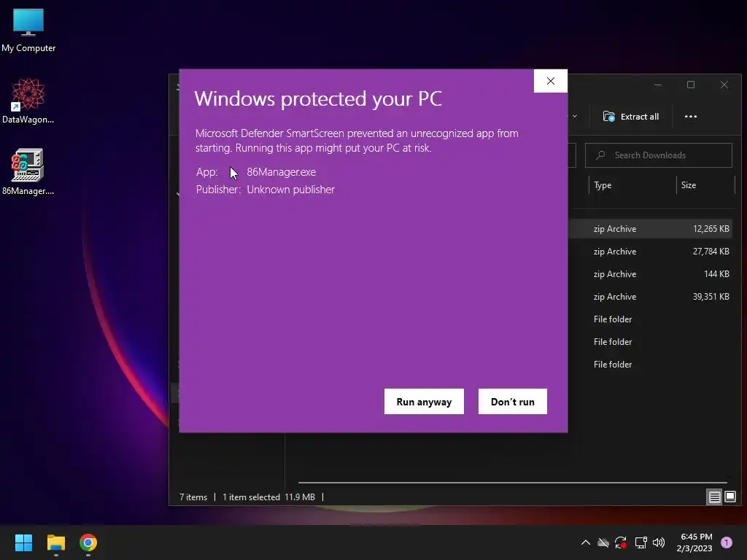Click Run anyway in SmartScreen dialog
This screenshot has height=560, width=747.
(424, 402)
